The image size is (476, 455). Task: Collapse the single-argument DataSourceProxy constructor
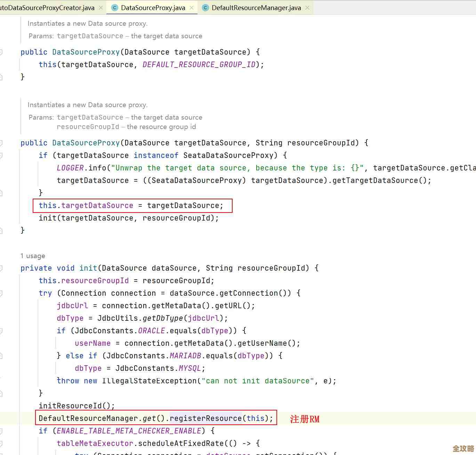pos(1,52)
